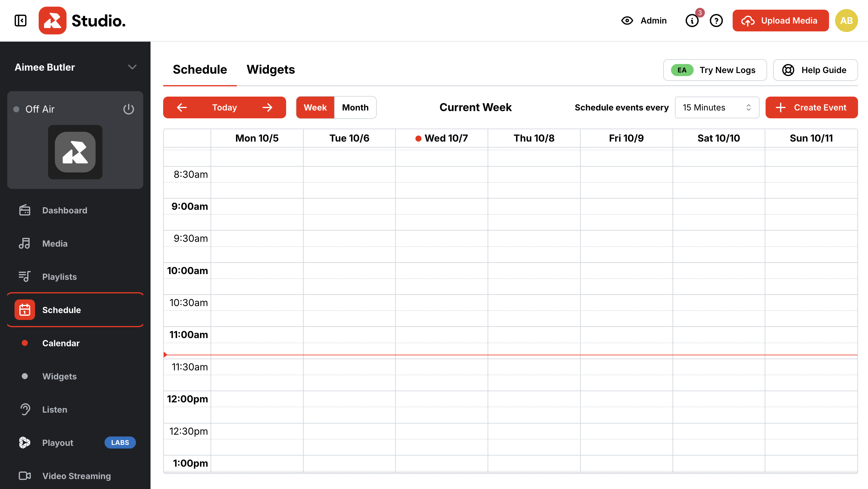Click the Mon 10/5 column header
868x489 pixels.
(257, 138)
